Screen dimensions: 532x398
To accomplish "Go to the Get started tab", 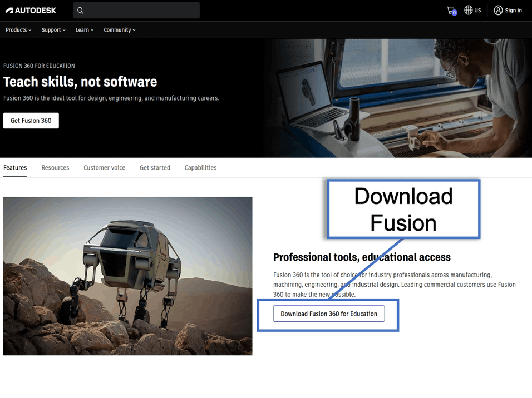I will 155,167.
